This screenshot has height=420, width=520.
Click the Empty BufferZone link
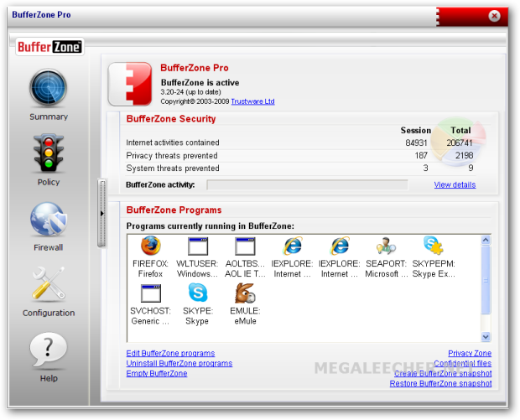(x=157, y=373)
